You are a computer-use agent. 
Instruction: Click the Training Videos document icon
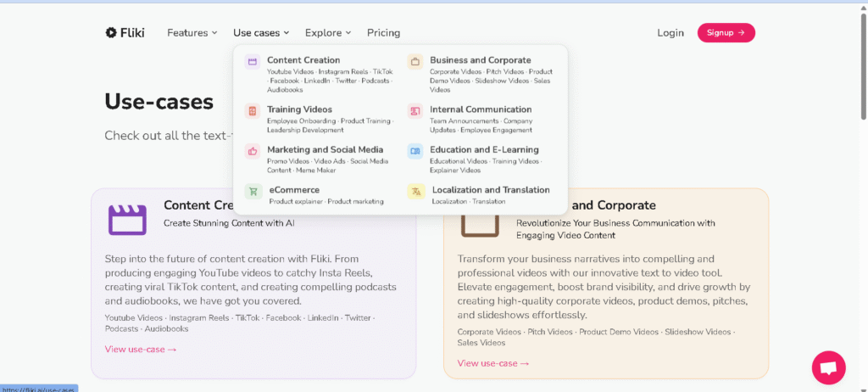[x=252, y=111]
